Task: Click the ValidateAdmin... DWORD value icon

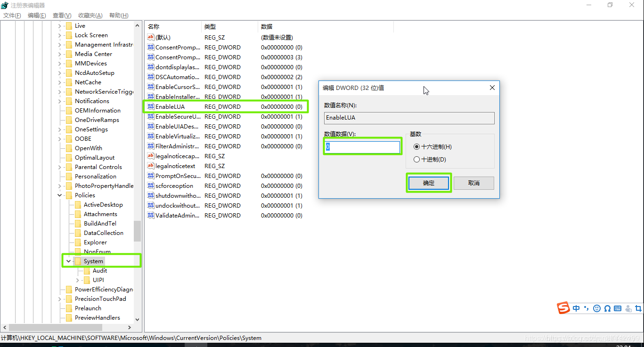Action: pos(151,215)
